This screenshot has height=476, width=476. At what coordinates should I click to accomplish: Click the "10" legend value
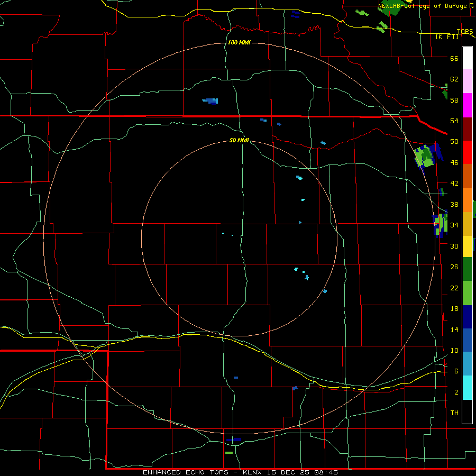tap(454, 350)
